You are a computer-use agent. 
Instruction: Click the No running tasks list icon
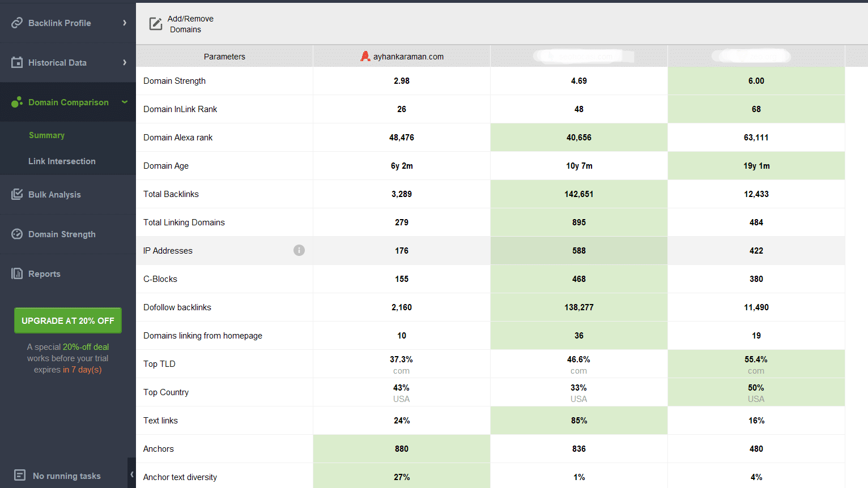click(x=20, y=475)
